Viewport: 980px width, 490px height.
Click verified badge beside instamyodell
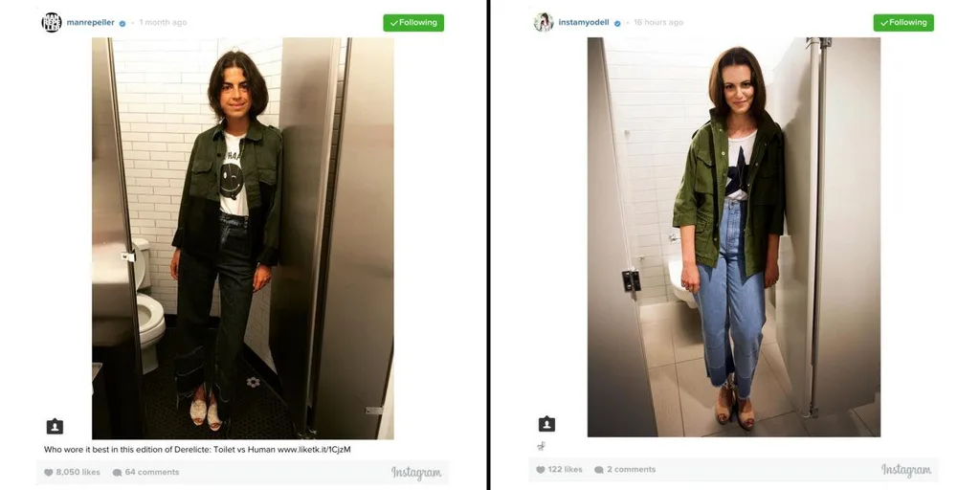coord(617,23)
